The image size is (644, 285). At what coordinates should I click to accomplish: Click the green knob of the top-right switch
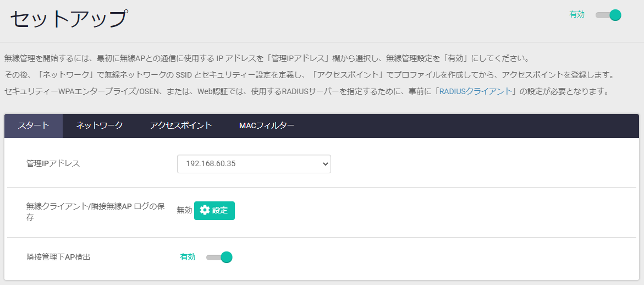(615, 15)
